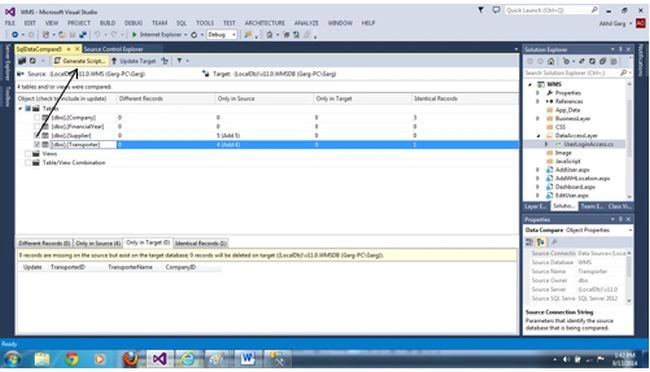This screenshot has width=650, height=372.
Task: Uncheck the [dbo].[Supplier] table checkbox
Action: pos(37,136)
